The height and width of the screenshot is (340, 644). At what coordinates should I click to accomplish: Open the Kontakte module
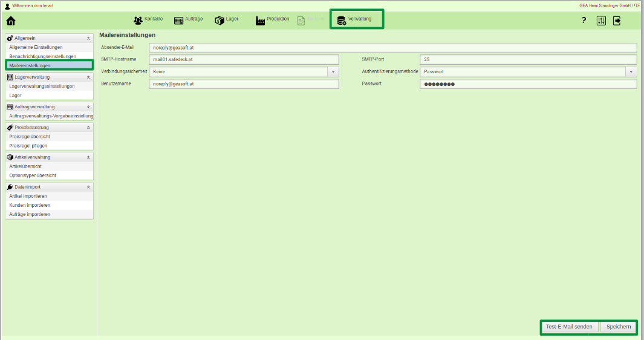click(148, 19)
